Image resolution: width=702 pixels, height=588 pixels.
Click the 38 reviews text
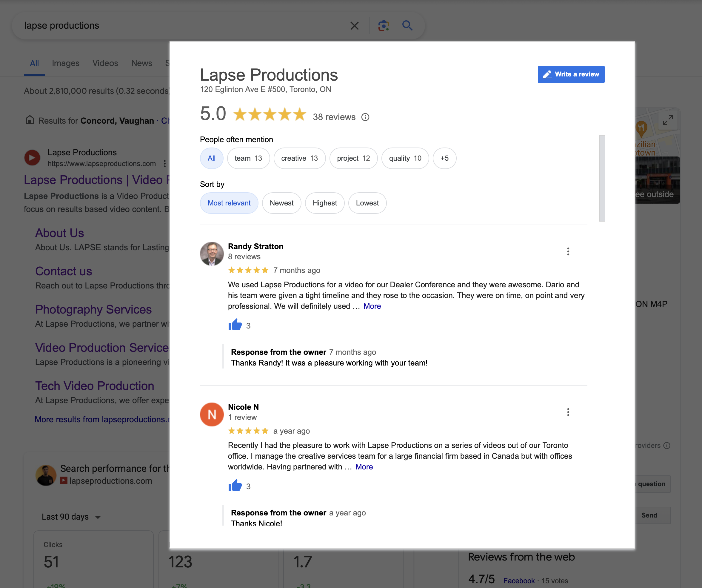pyautogui.click(x=334, y=117)
